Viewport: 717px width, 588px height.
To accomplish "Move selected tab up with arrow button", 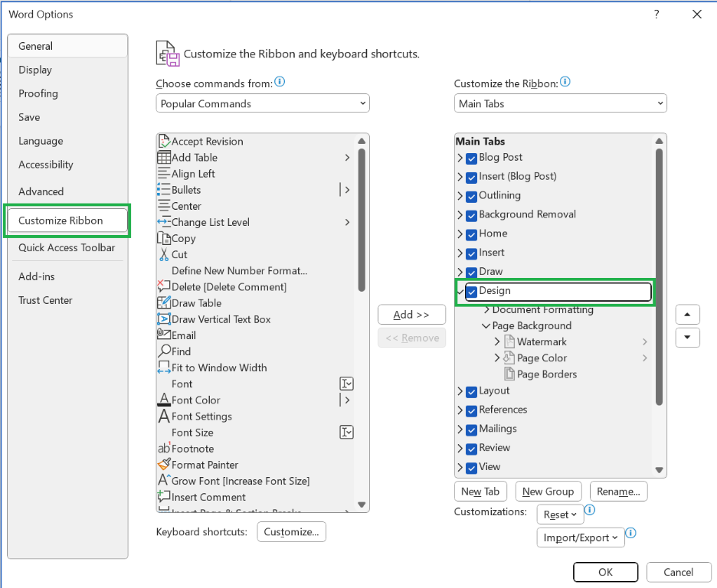I will 687,315.
